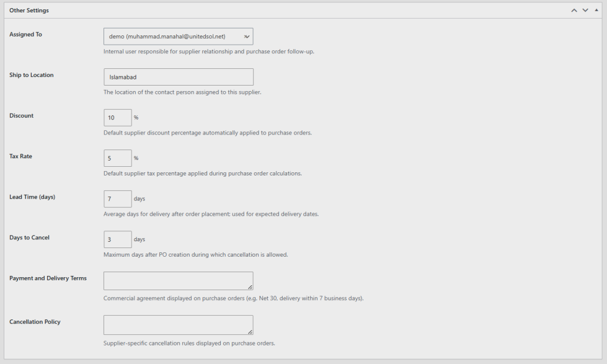The image size is (607, 364).
Task: Click the Assigned To dropdown arrow
Action: [x=247, y=37]
